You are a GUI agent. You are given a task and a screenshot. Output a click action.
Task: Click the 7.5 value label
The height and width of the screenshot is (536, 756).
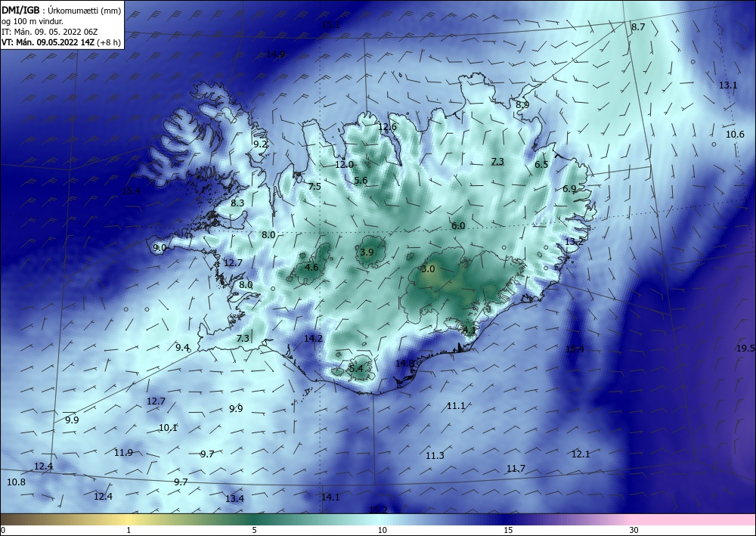coord(314,186)
